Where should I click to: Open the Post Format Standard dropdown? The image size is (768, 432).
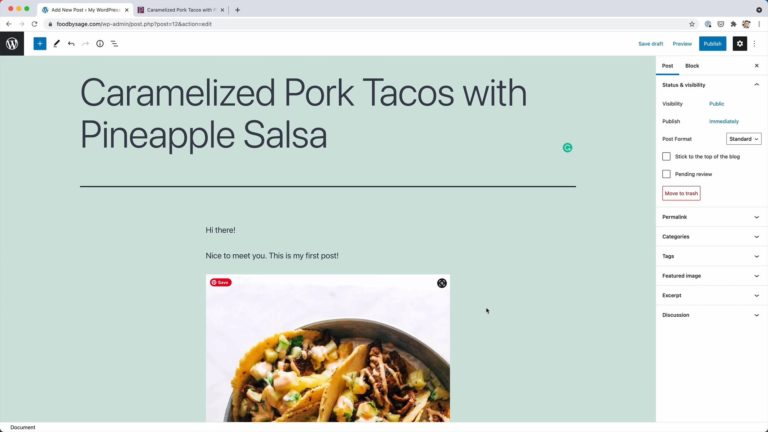[744, 139]
